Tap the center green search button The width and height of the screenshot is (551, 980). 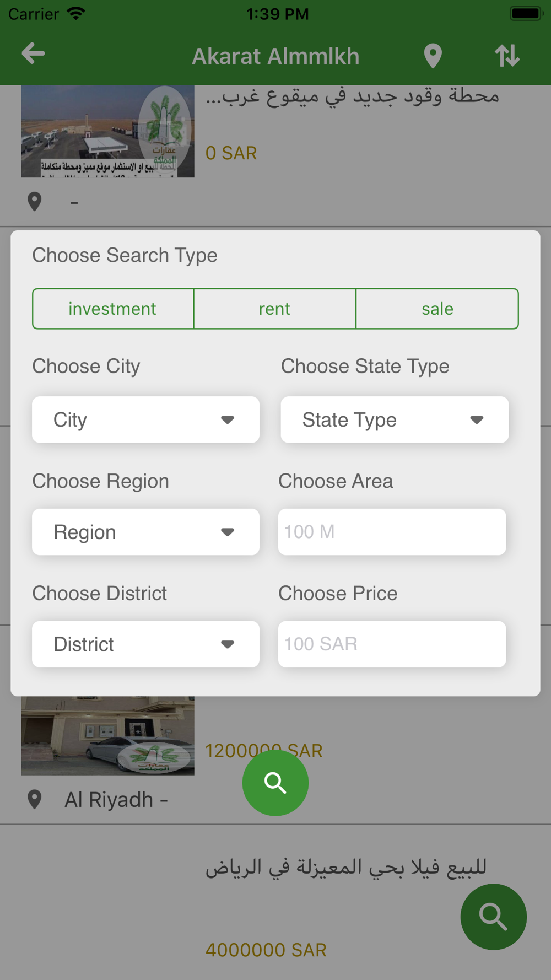pos(275,783)
